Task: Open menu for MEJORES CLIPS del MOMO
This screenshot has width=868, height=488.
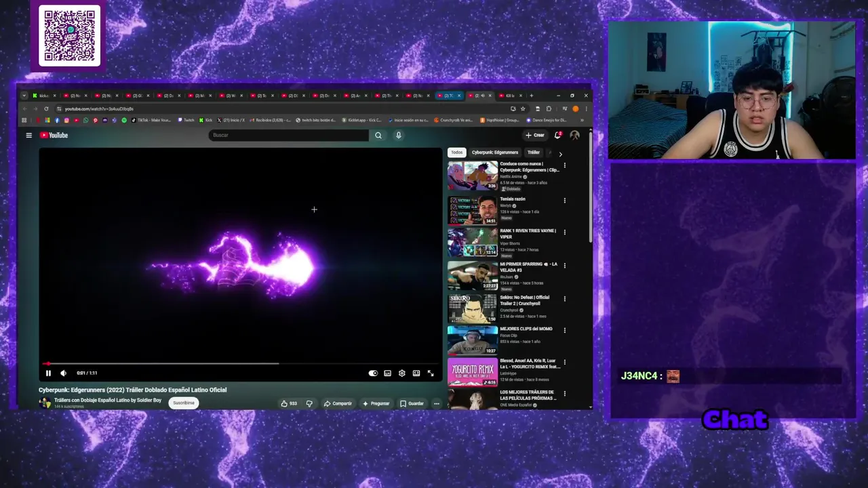Action: [564, 331]
